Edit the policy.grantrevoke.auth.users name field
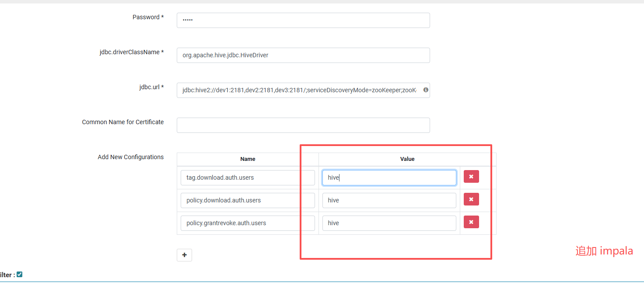Screen dimensions: 644x289 (247, 223)
